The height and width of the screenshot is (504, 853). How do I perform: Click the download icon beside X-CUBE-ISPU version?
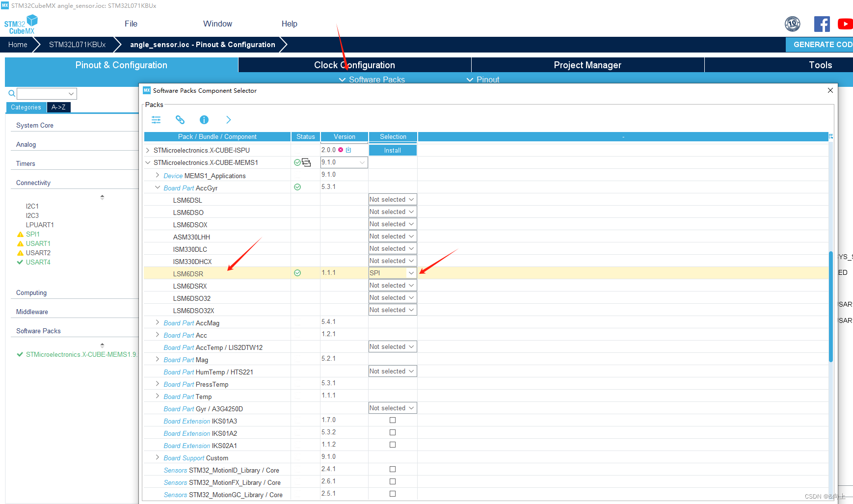coord(348,150)
